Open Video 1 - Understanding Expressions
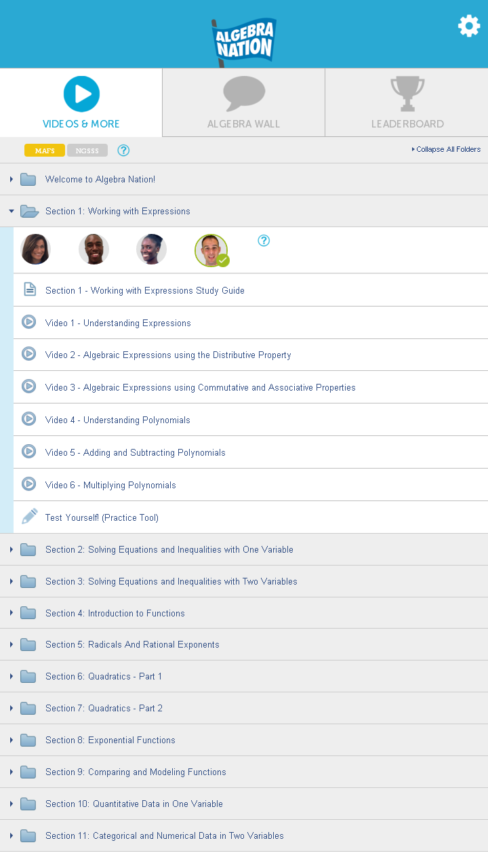The width and height of the screenshot is (488, 868). click(118, 323)
